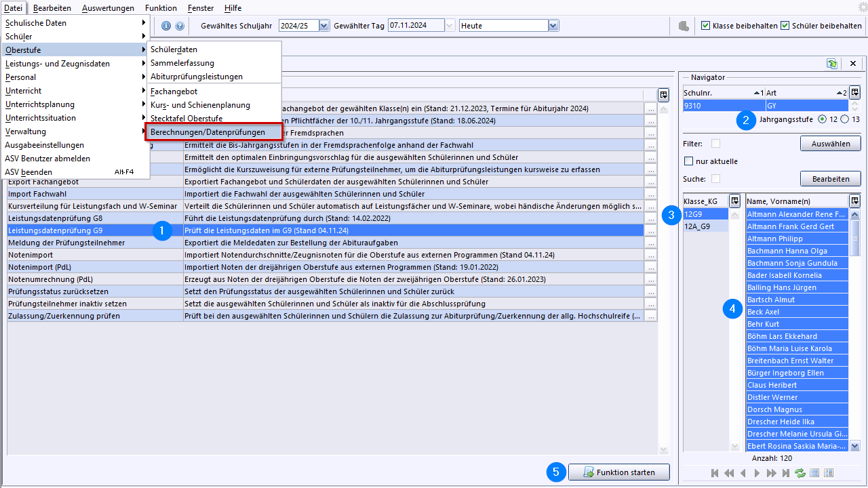Open the Gewählter Tag date dropdown
Image resolution: width=868 pixels, height=488 pixels.
(450, 26)
